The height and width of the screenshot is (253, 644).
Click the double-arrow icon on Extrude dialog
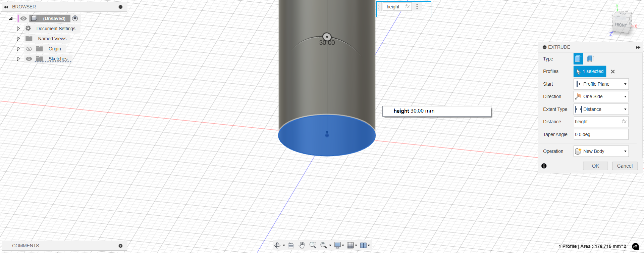(638, 47)
